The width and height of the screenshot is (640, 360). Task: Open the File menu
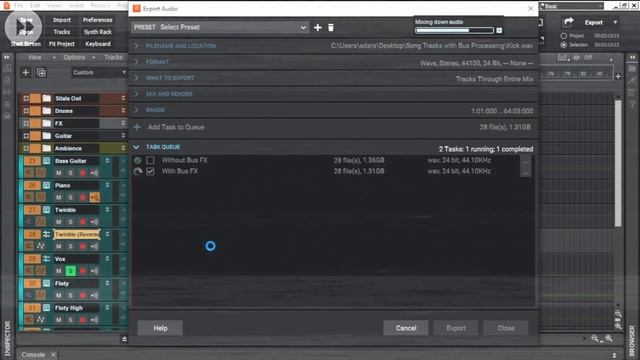click(19, 6)
